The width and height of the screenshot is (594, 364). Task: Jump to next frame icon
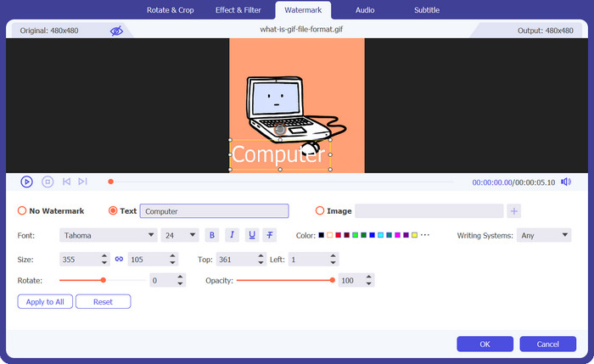82,182
